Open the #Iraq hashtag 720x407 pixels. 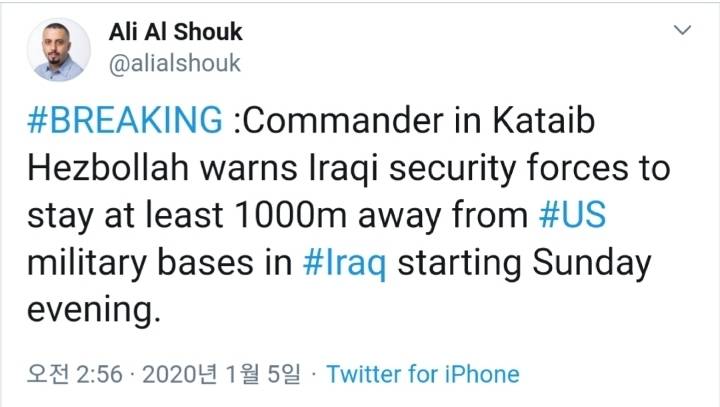coord(349,264)
